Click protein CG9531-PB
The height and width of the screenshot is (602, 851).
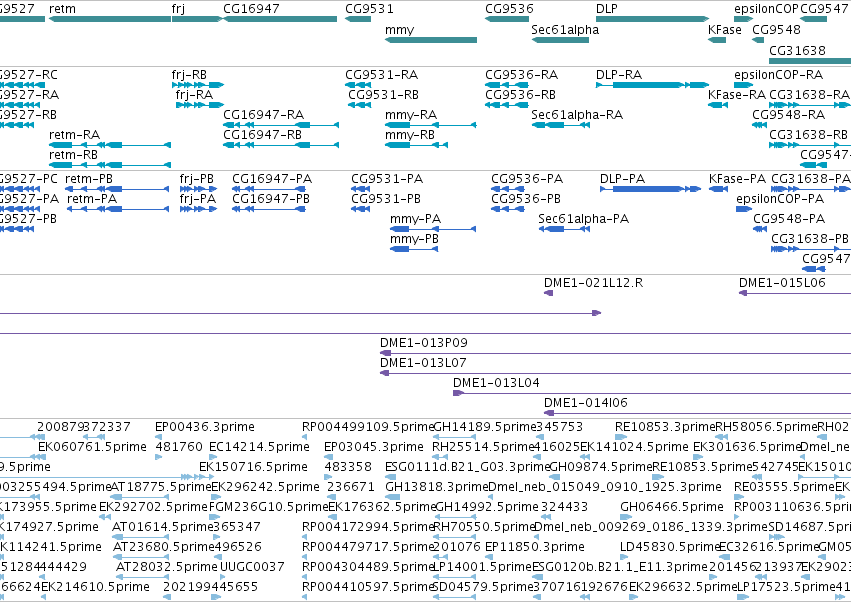click(360, 209)
